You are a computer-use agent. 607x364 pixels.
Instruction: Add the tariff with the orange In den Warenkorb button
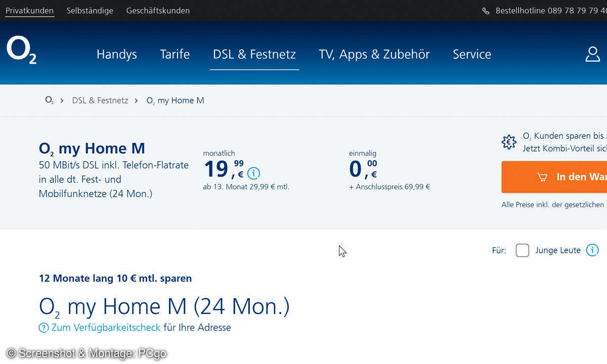click(554, 177)
